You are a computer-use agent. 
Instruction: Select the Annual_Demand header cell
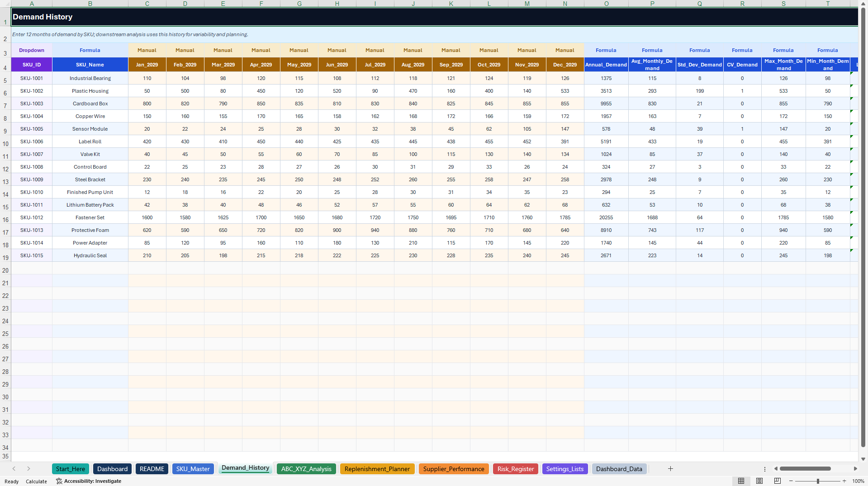point(606,65)
